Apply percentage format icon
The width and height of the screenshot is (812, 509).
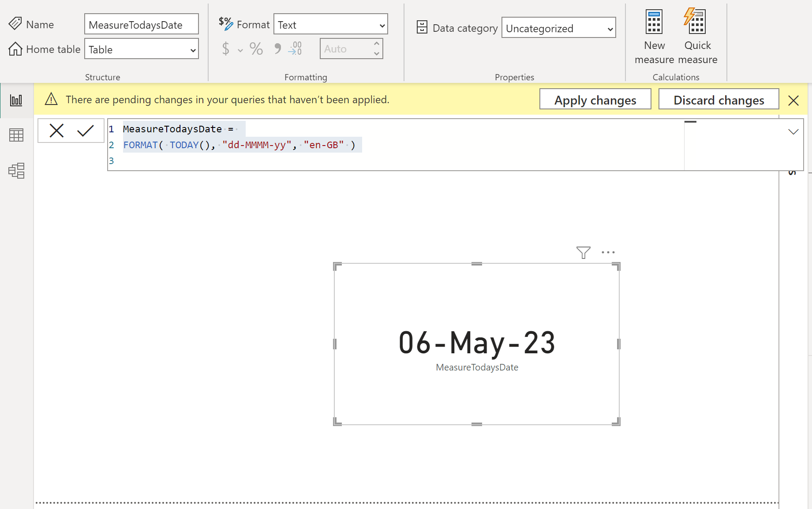[256, 49]
